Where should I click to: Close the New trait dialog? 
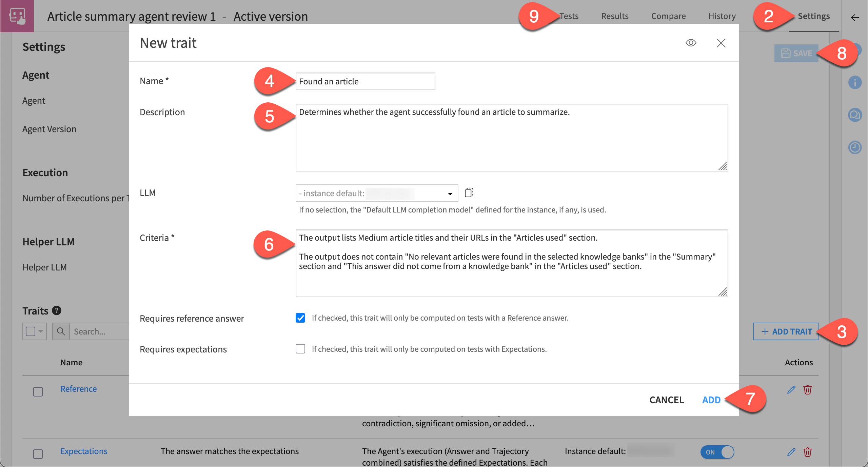[x=721, y=43]
